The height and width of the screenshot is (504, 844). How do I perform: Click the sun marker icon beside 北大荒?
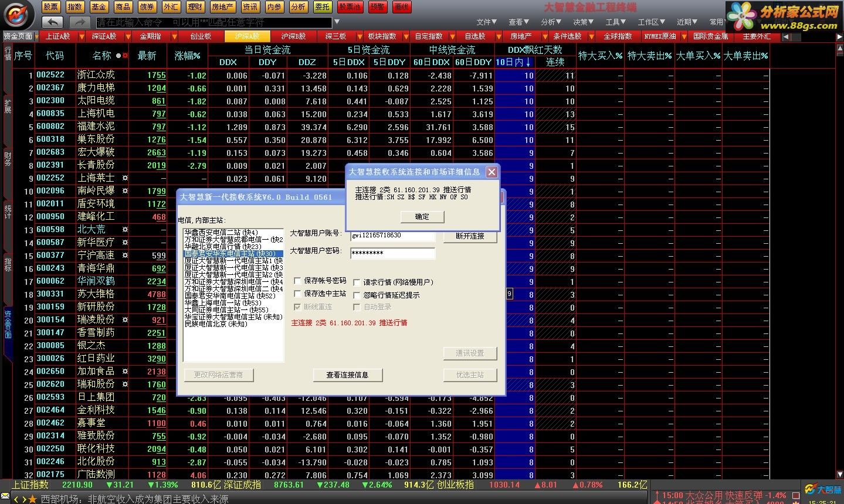[x=125, y=229]
